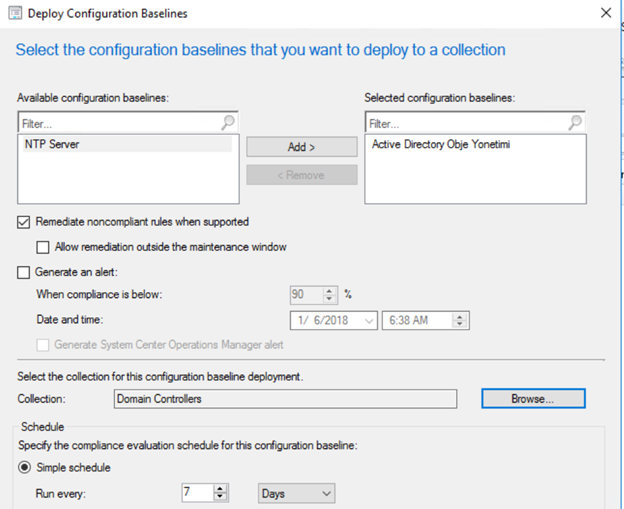624x509 pixels.
Task: Decrease the Run every value with down arrow
Action: point(220,496)
